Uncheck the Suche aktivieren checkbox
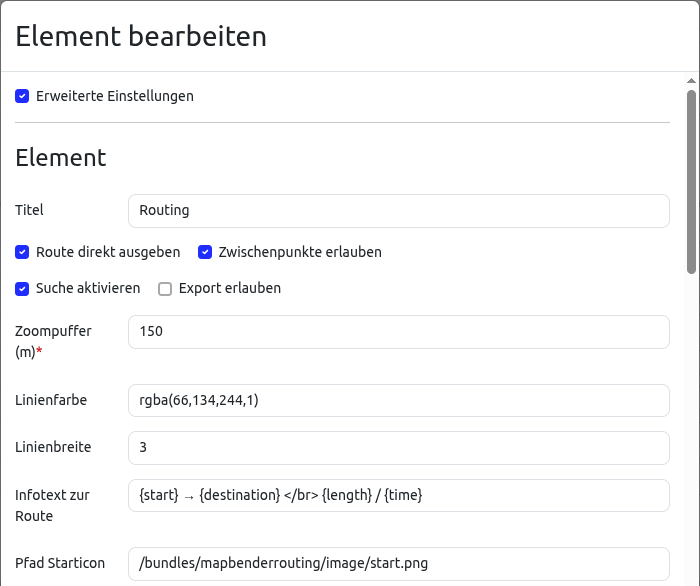 pyautogui.click(x=22, y=288)
